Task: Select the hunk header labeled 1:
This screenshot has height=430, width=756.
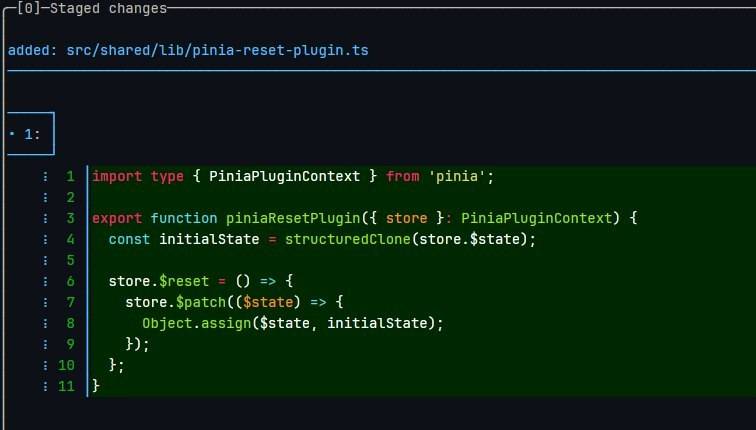Action: (31, 134)
